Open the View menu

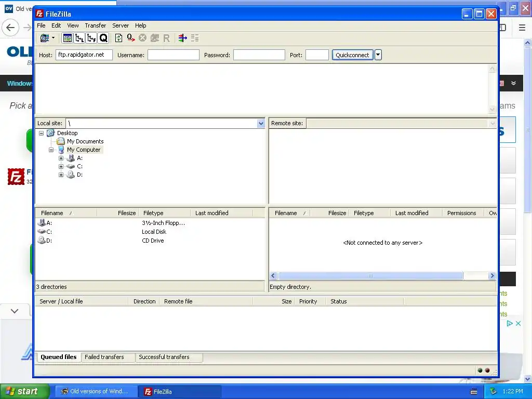(73, 25)
